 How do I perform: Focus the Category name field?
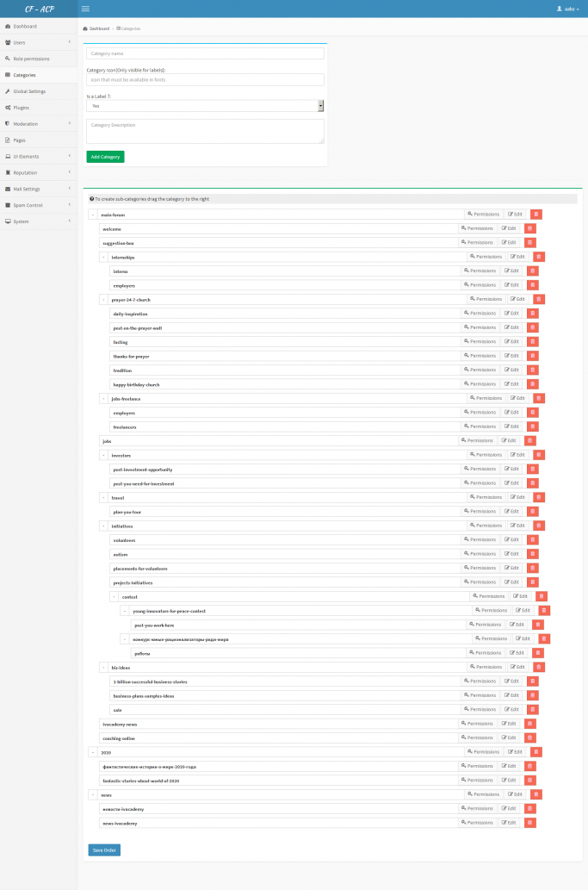(205, 53)
